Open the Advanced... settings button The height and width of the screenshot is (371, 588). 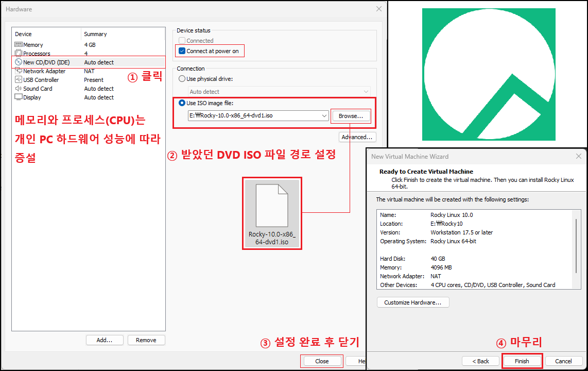(x=357, y=137)
